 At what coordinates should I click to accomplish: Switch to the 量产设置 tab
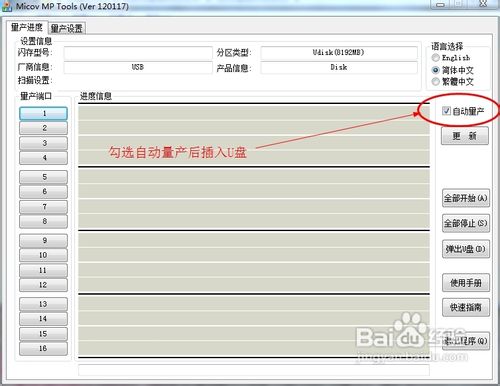point(67,28)
